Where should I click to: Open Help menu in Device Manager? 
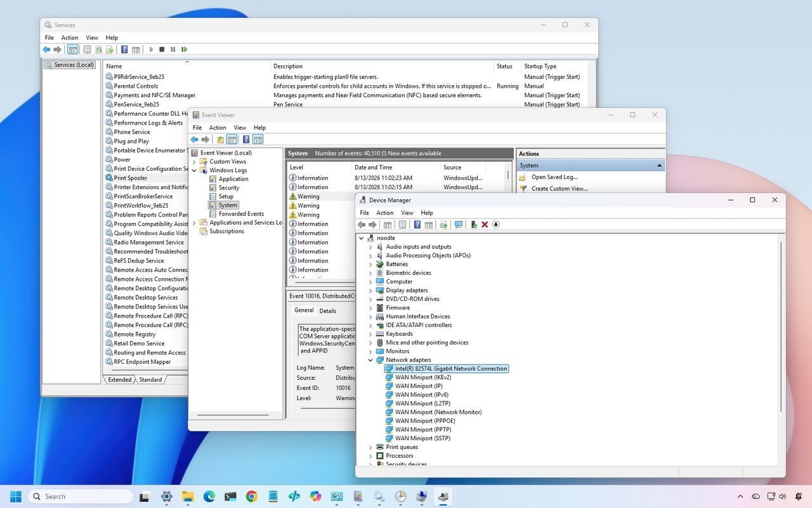coord(427,213)
